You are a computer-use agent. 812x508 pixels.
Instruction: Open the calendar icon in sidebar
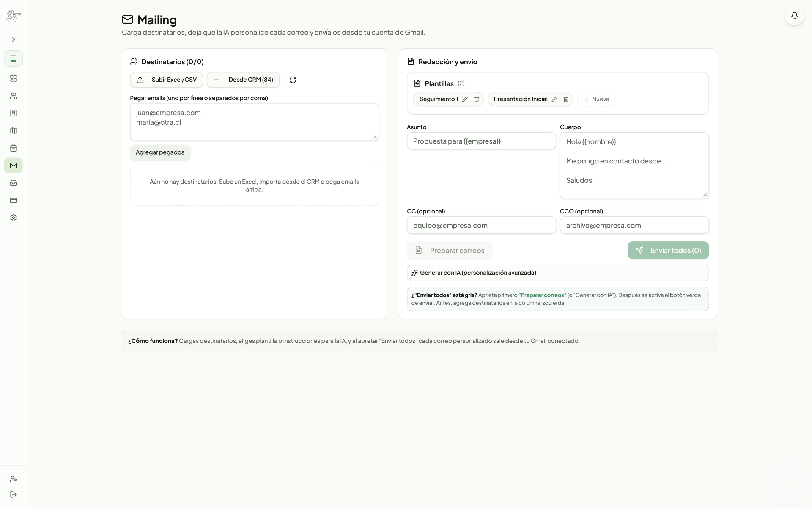[14, 148]
